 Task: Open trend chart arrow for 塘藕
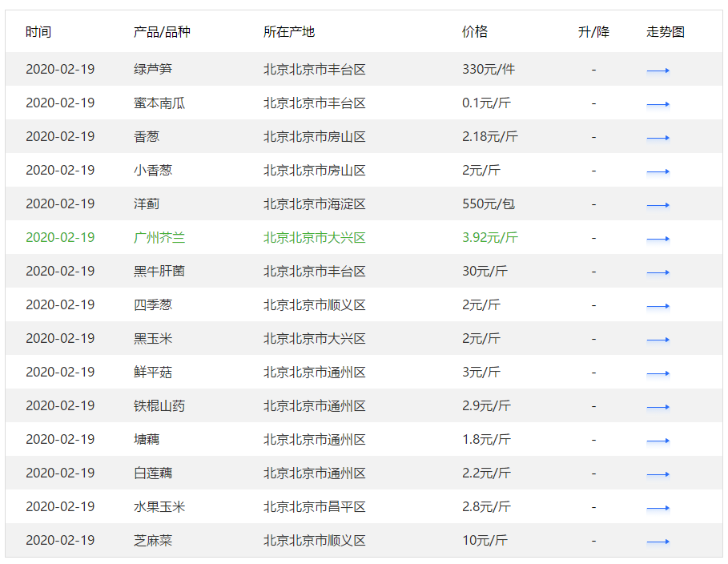pyautogui.click(x=658, y=441)
